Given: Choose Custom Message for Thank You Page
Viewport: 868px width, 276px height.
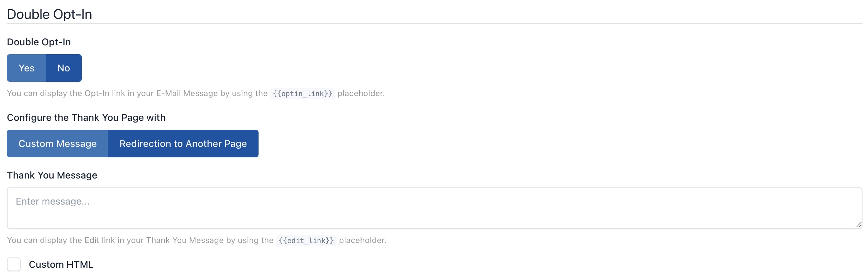Looking at the screenshot, I should pyautogui.click(x=57, y=143).
